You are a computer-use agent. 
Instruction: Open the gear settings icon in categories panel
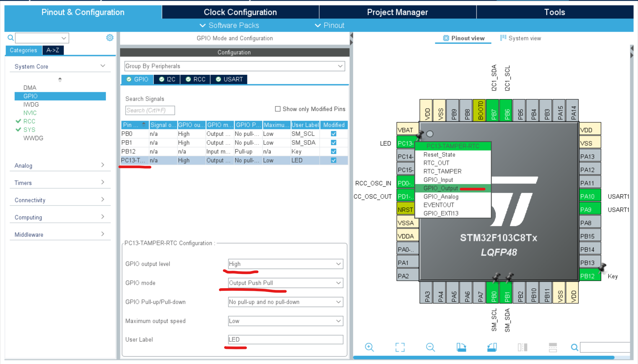tap(110, 38)
